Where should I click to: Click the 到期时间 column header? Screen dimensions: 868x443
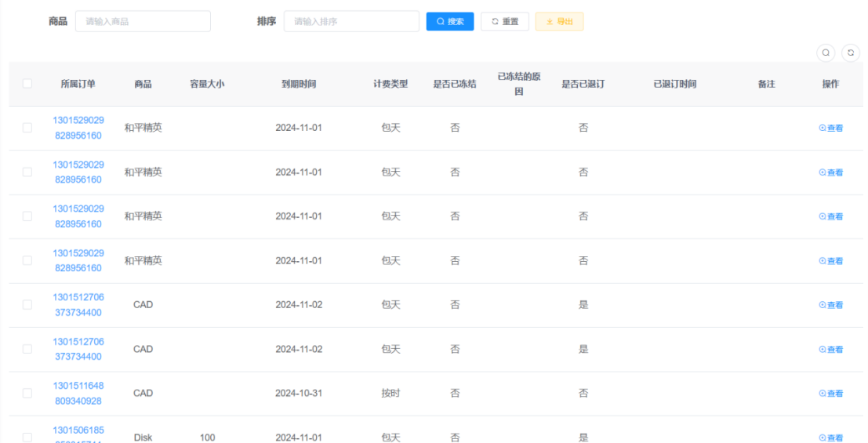[299, 84]
